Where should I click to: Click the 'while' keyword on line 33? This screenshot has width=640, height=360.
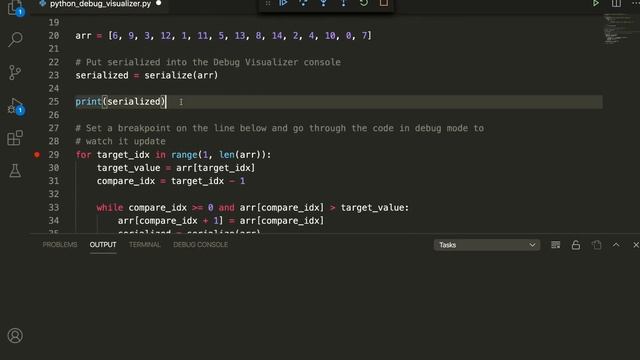click(x=110, y=208)
